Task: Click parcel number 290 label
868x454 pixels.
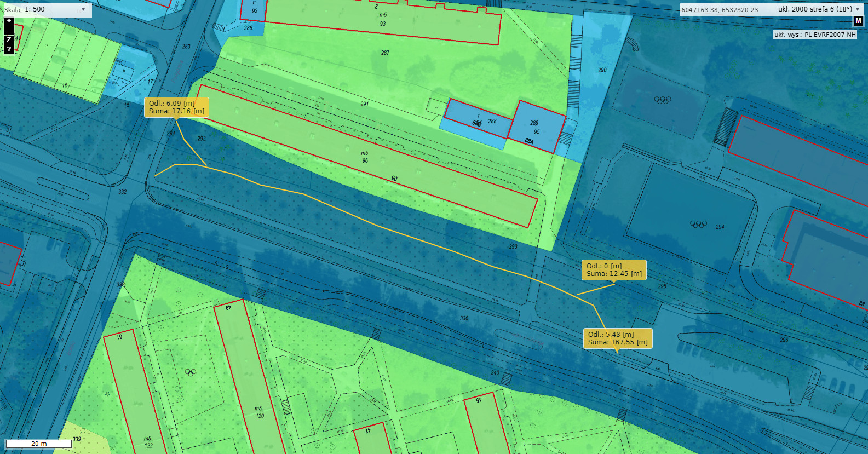Action: pos(602,70)
